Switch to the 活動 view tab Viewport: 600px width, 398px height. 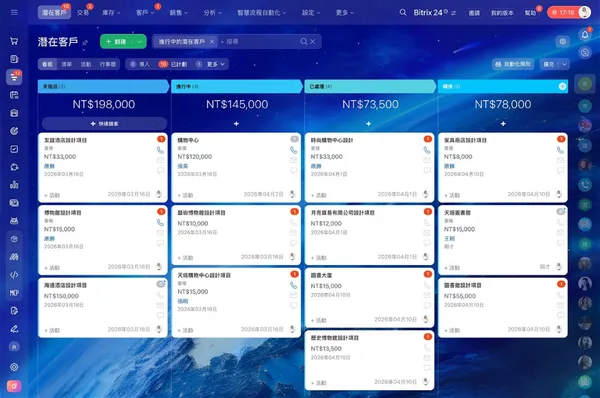[86, 64]
